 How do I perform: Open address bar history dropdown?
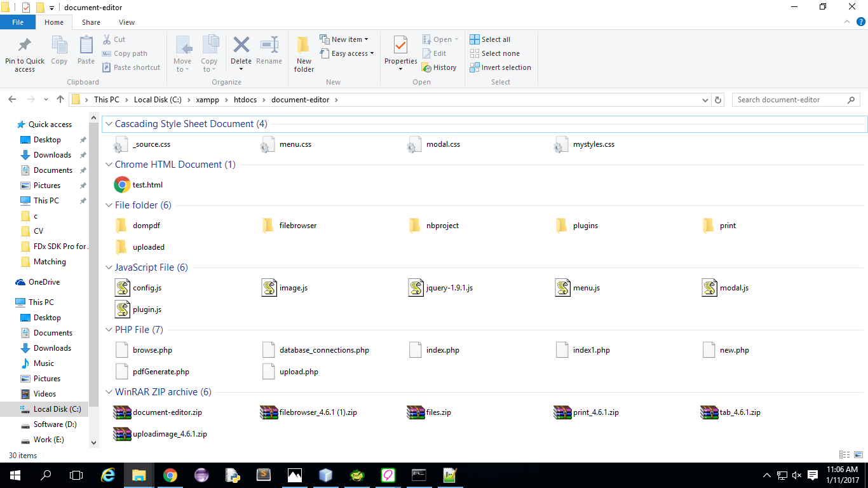pos(705,100)
